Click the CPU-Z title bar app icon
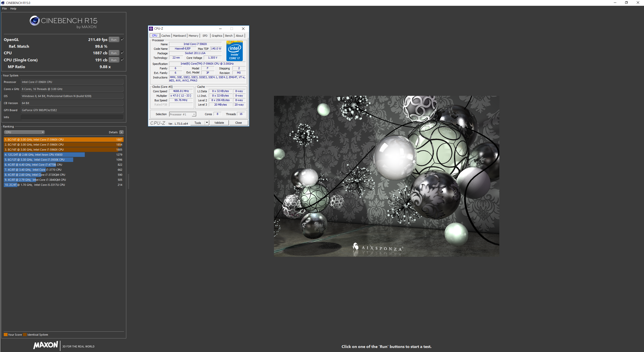The height and width of the screenshot is (352, 644). point(151,29)
